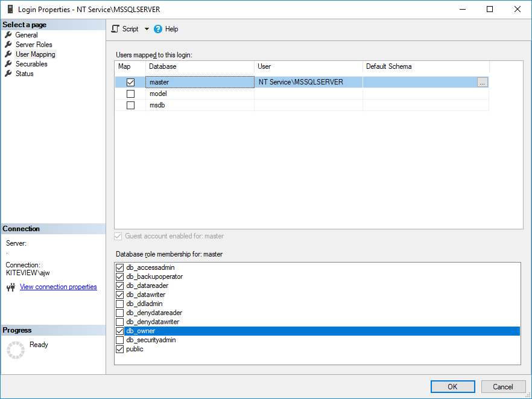Check the db_securityadmin role

point(120,340)
